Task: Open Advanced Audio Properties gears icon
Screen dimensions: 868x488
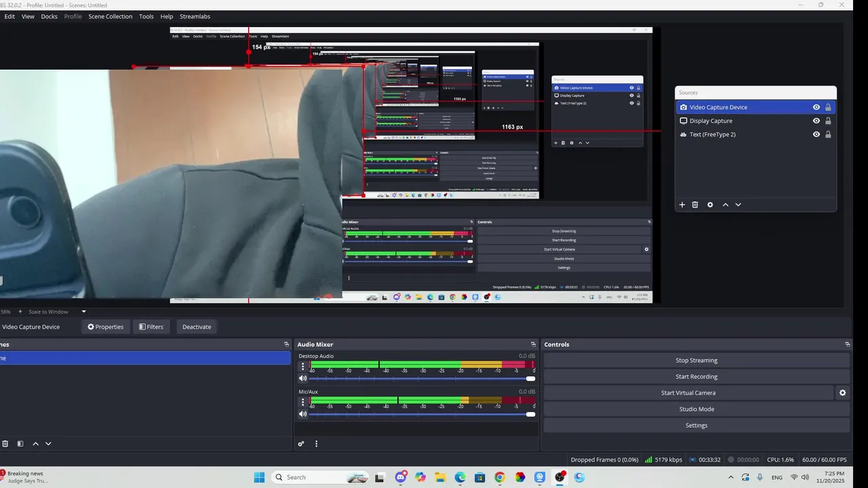Action: (301, 444)
